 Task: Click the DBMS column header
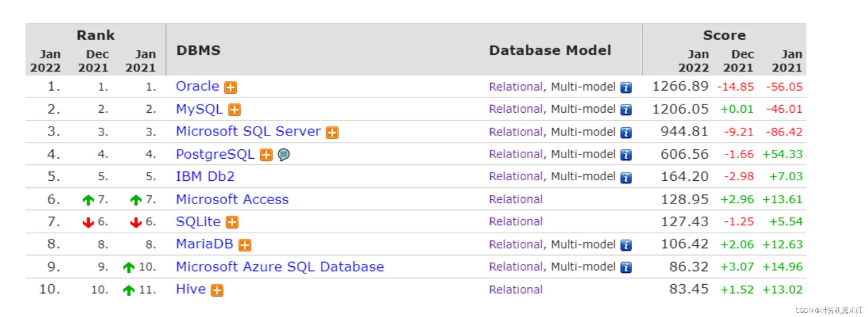tap(198, 50)
